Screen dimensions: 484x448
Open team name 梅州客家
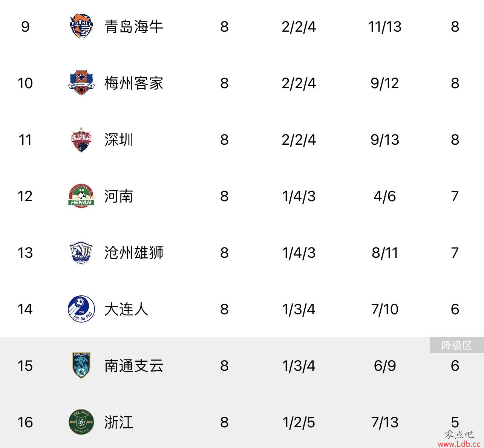click(x=134, y=83)
